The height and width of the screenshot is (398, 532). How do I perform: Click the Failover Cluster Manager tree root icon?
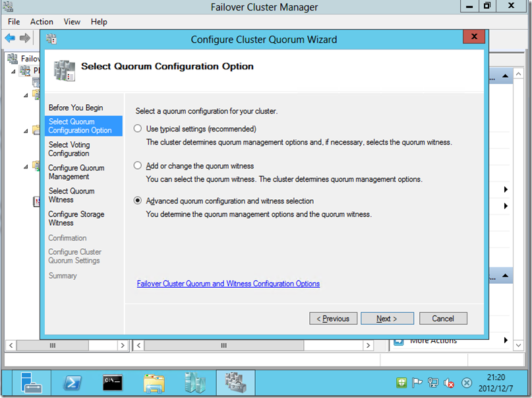coord(13,59)
